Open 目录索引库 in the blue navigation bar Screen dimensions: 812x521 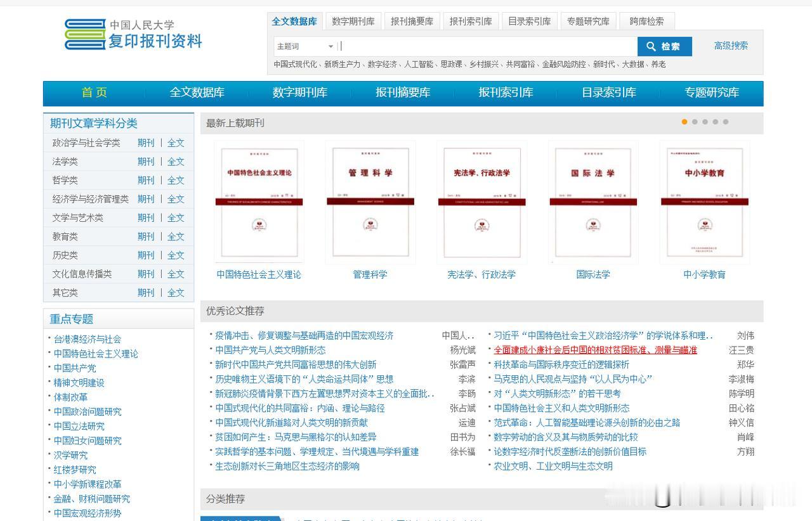609,93
